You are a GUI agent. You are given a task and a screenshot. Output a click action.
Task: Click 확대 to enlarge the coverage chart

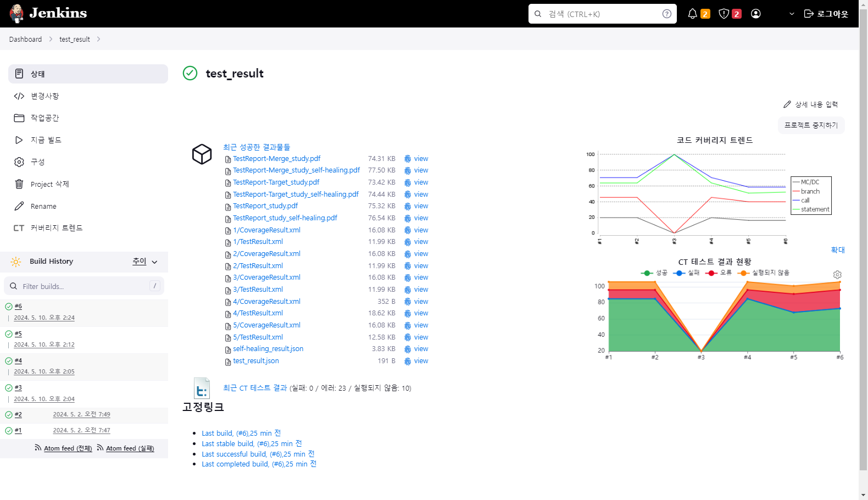point(838,250)
